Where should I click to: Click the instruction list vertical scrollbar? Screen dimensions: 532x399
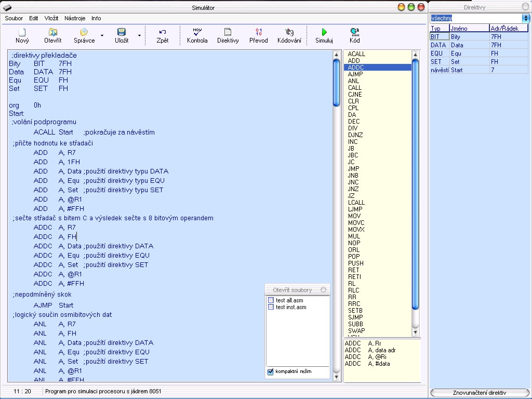(415, 182)
